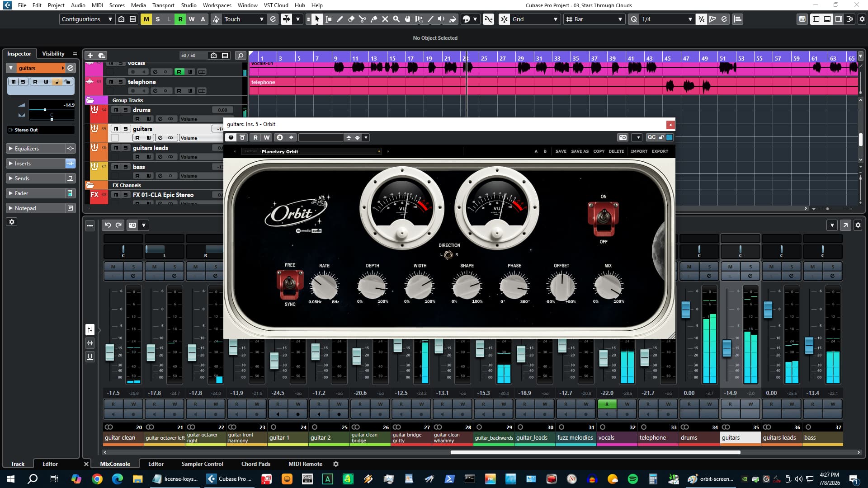Switch to Sampler Control tab
The height and width of the screenshot is (488, 868).
click(x=202, y=464)
